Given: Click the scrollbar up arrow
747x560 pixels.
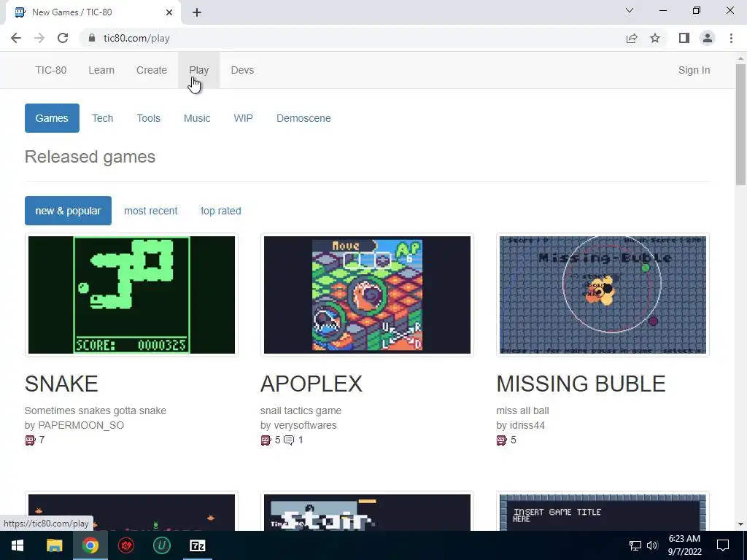Looking at the screenshot, I should (740, 58).
